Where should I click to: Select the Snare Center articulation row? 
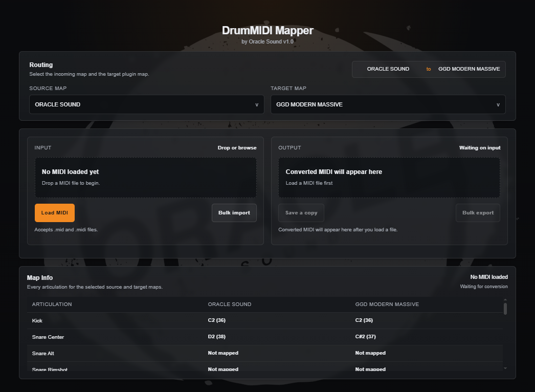(x=264, y=337)
